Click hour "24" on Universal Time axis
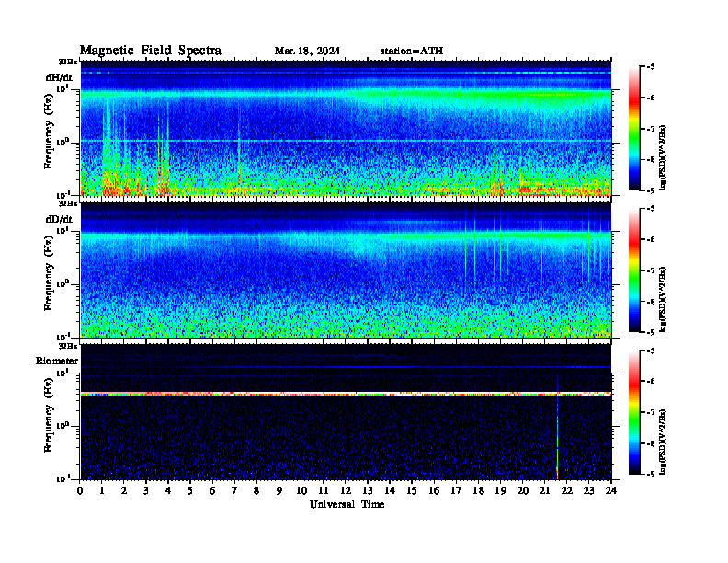Image resolution: width=728 pixels, height=563 pixels. 611,490
